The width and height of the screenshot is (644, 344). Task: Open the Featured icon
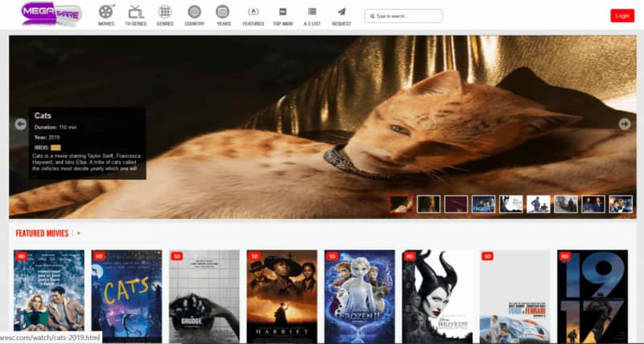pyautogui.click(x=253, y=12)
